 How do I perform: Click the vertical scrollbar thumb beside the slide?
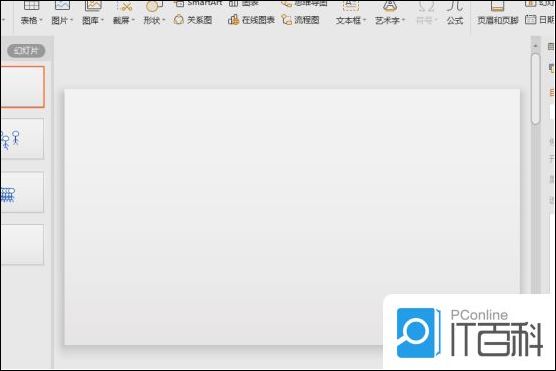click(x=535, y=89)
